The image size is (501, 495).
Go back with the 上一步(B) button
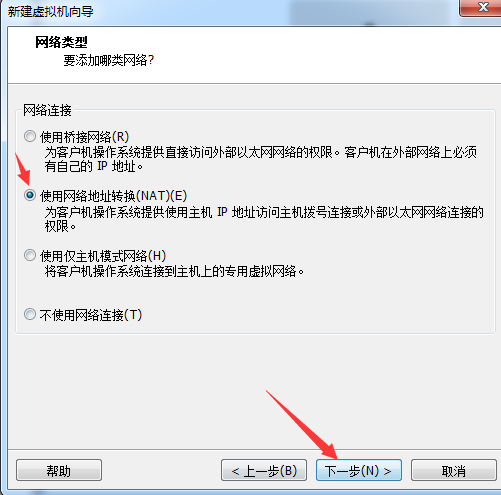pos(264,470)
